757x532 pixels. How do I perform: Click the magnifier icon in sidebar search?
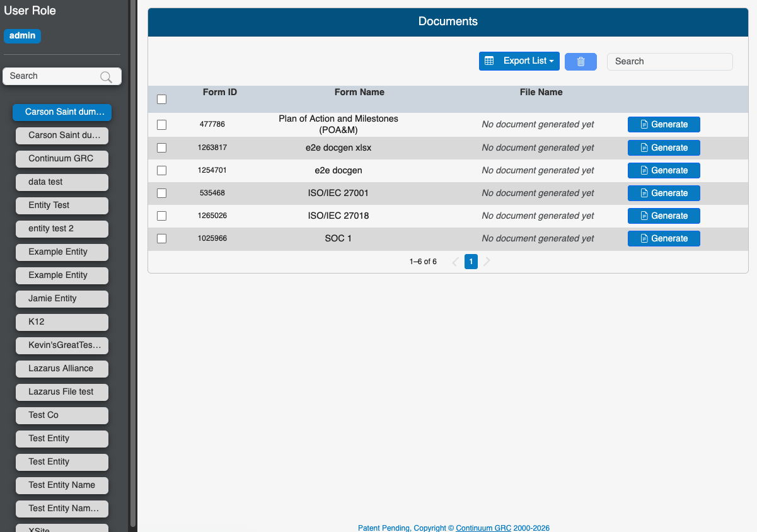107,77
